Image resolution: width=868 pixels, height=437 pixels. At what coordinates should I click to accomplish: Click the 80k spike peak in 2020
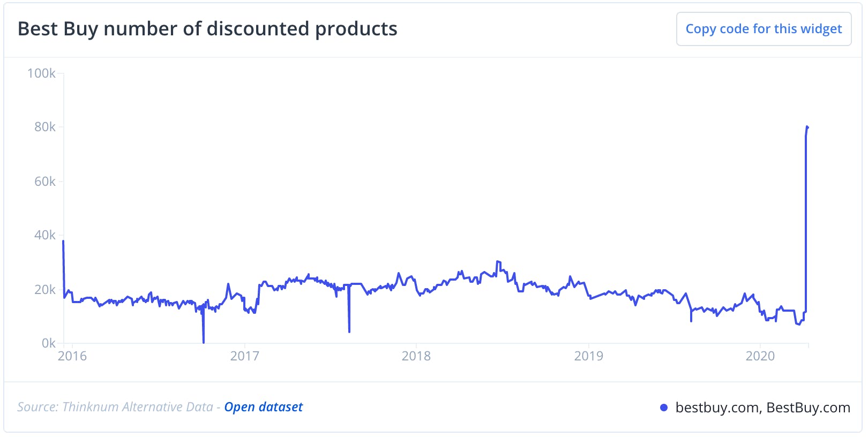click(x=807, y=127)
